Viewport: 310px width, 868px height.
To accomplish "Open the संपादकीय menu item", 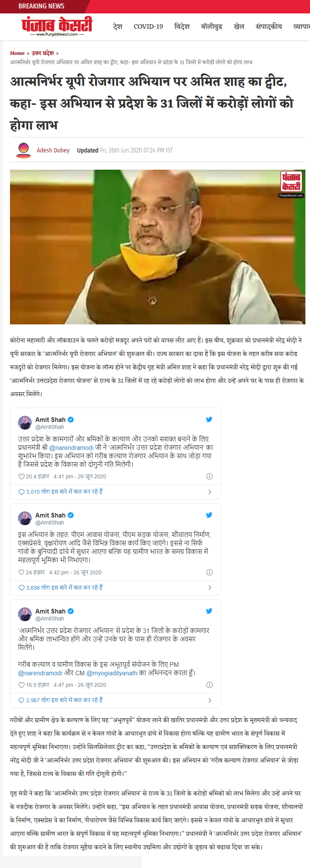I will pos(269,26).
